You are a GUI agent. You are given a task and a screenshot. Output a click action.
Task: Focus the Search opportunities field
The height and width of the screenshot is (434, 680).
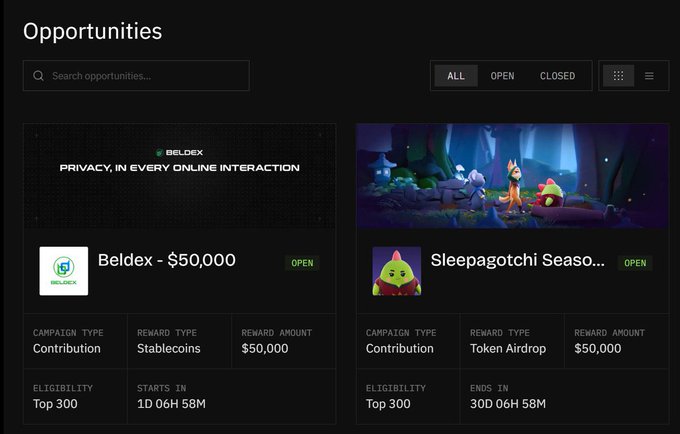136,75
